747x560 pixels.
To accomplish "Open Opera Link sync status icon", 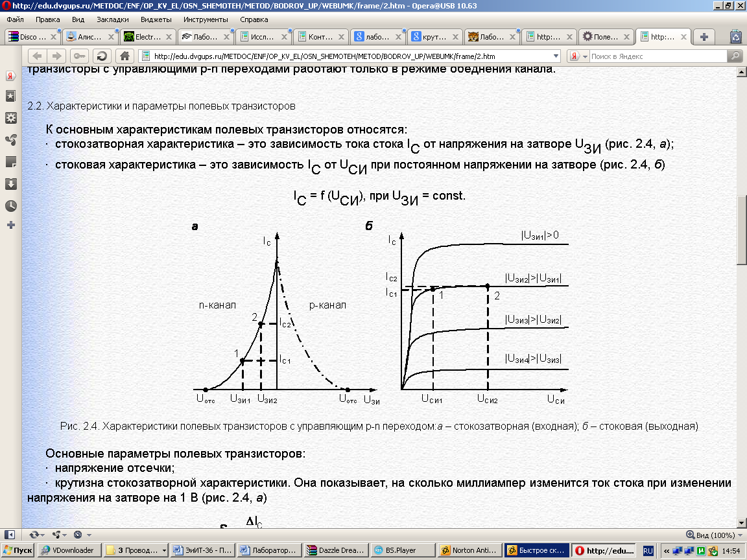I will click(x=34, y=535).
